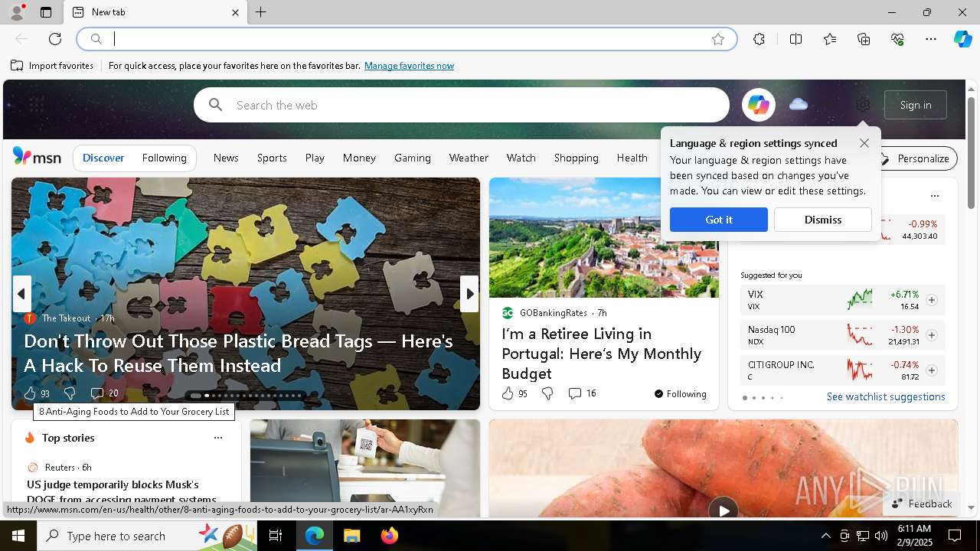Toggle Following for GOBankingRates

coord(681,394)
